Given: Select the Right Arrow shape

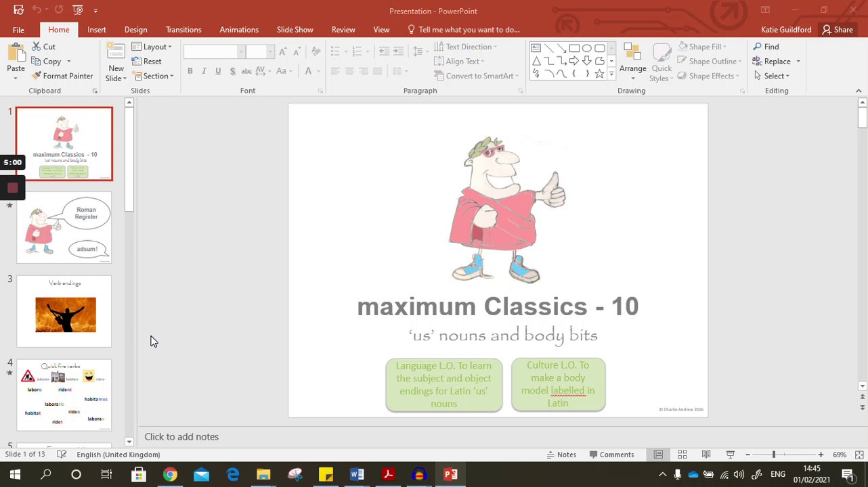Looking at the screenshot, I should point(574,62).
